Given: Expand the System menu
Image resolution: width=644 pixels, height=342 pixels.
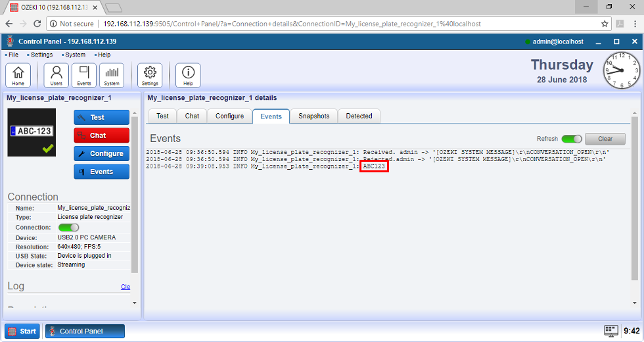Looking at the screenshot, I should click(x=75, y=55).
